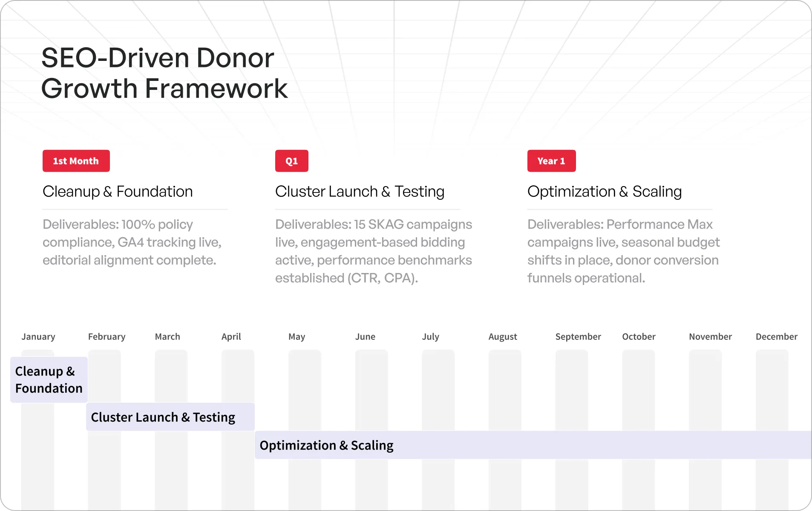
Task: Click the April month label
Action: pyautogui.click(x=231, y=337)
